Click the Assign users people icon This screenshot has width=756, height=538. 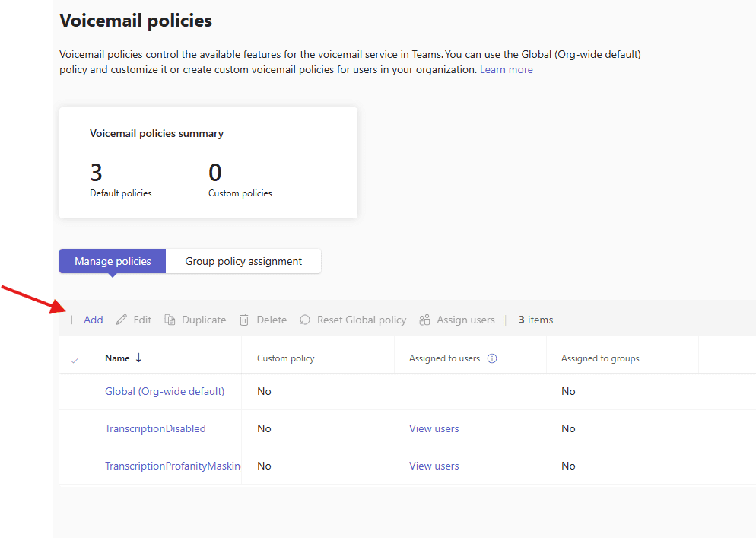(425, 320)
